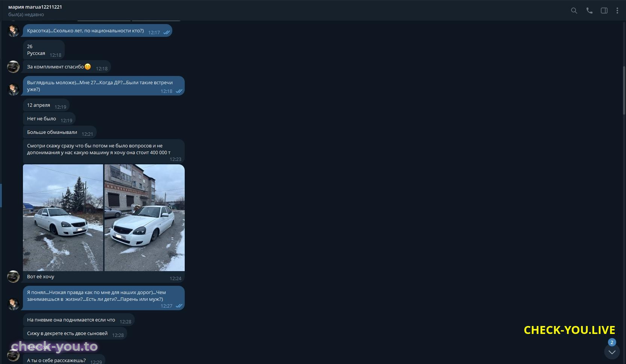
Task: Click avatar beside 'Я понял...Низкая правда' message
Action: click(x=14, y=304)
